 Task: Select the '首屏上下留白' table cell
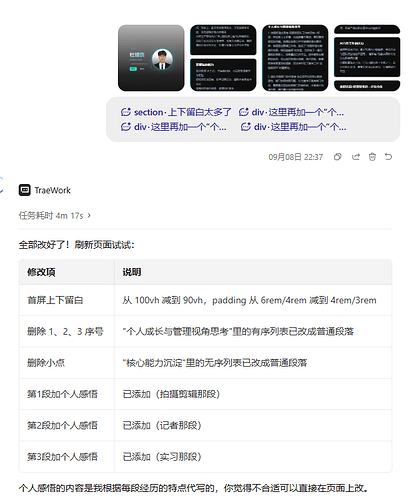66,300
